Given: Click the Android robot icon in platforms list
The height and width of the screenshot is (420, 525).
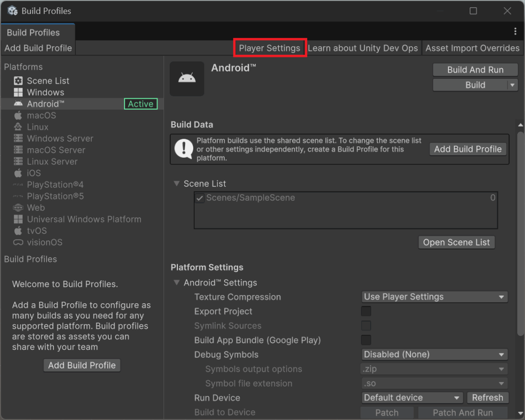Looking at the screenshot, I should pyautogui.click(x=18, y=103).
